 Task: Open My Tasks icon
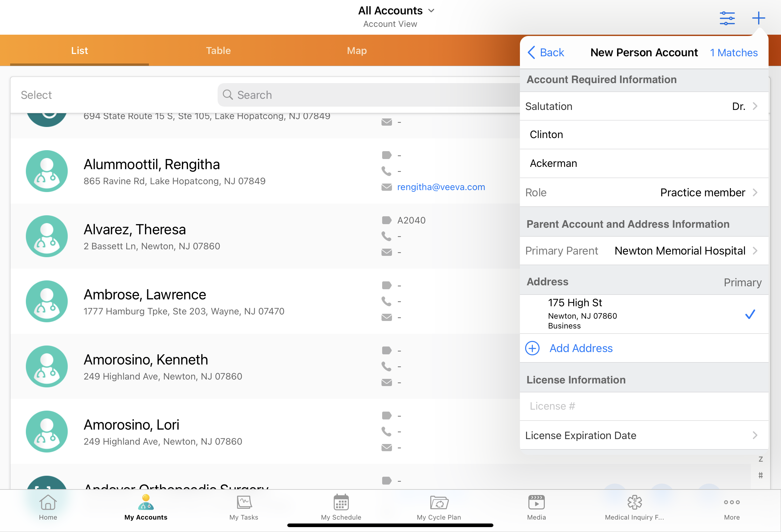click(x=244, y=503)
